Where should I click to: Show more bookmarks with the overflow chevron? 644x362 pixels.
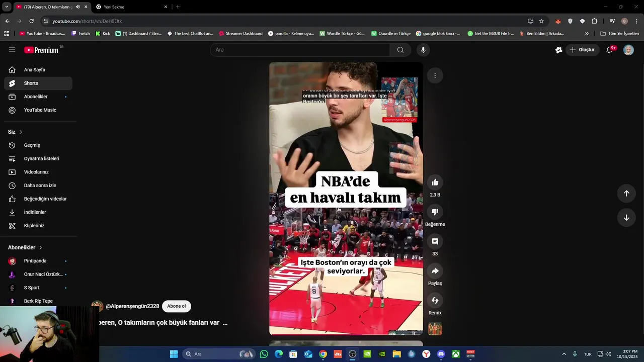tap(587, 34)
